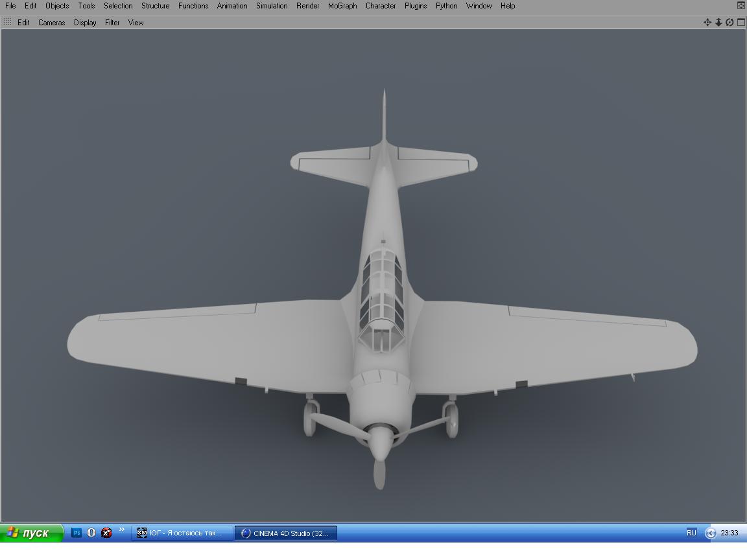The height and width of the screenshot is (560, 747).
Task: Open the viewport Display menu
Action: 85,23
